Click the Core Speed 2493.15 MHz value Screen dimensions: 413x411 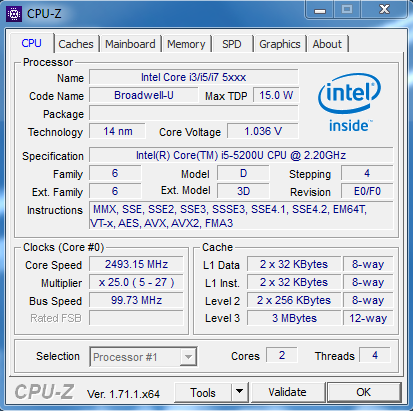[x=136, y=264]
